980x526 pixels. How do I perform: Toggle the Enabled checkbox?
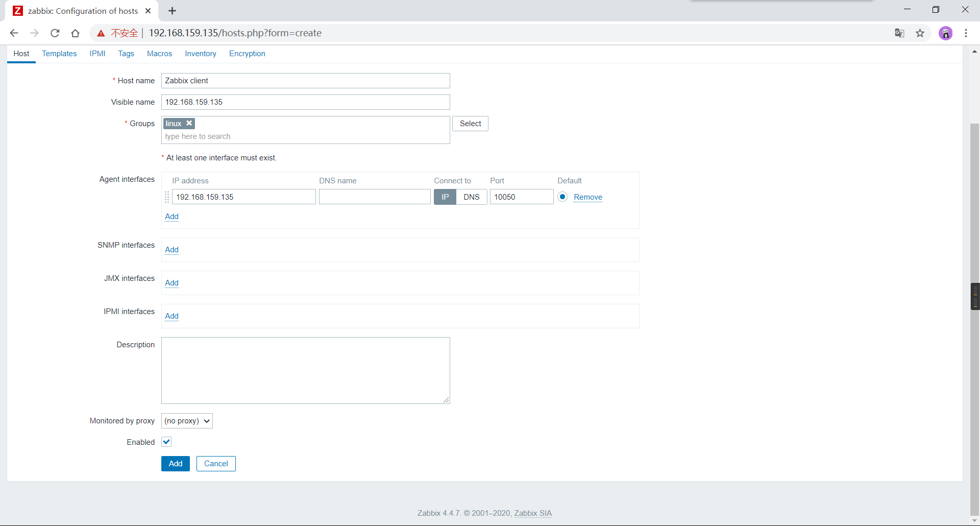coord(166,442)
